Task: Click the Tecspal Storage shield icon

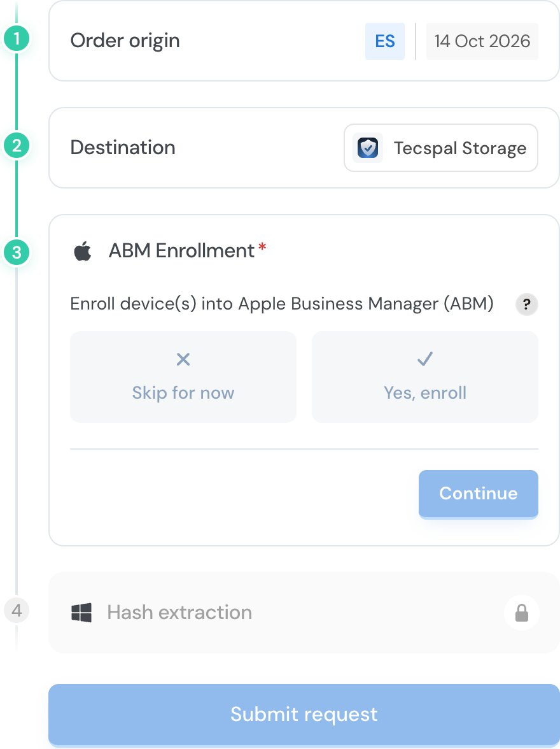Action: [x=368, y=148]
